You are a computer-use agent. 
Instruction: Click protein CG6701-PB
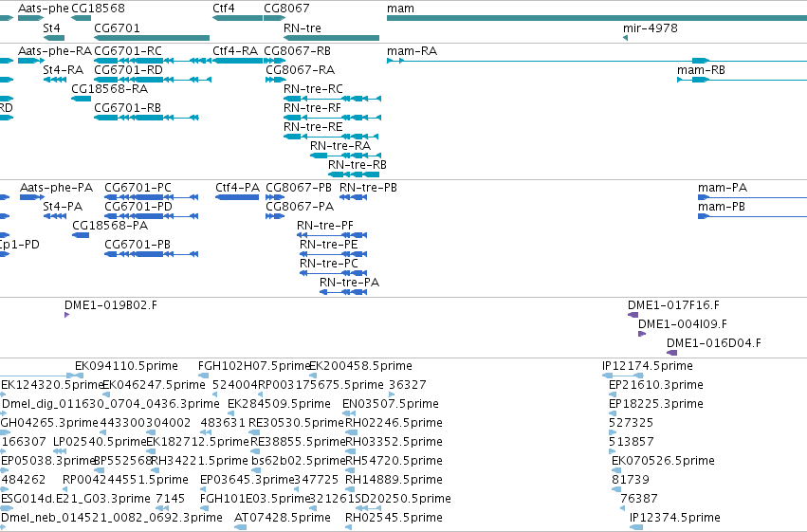coord(152,255)
